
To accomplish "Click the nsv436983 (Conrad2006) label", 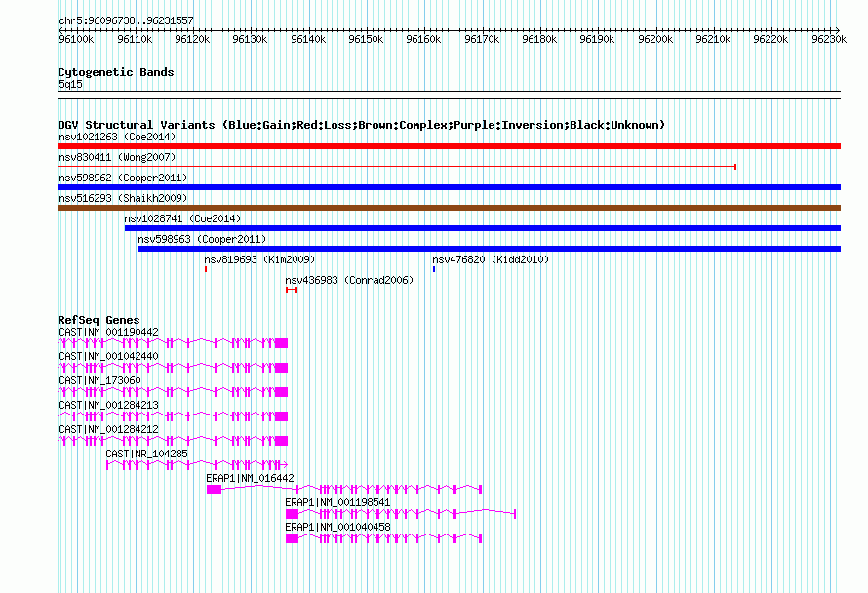I will [349, 280].
